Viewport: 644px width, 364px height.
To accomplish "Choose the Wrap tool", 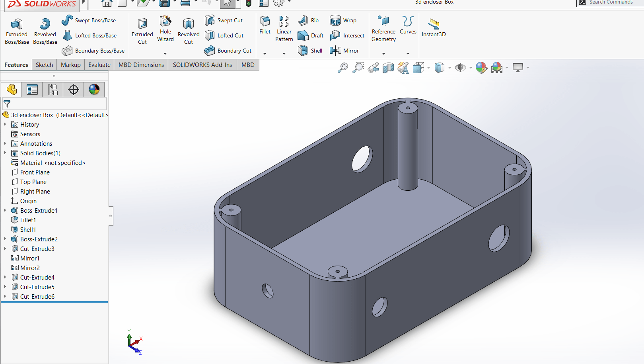I will 343,20.
